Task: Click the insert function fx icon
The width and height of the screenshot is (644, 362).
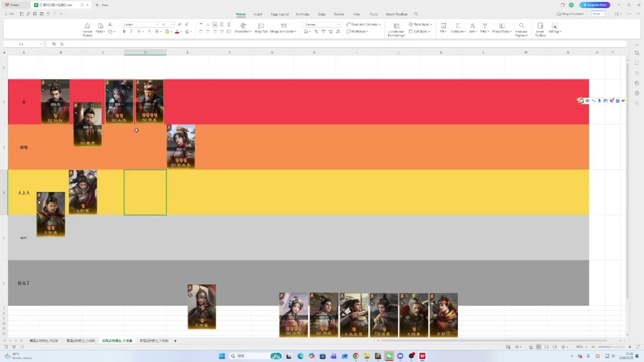Action: coord(62,44)
